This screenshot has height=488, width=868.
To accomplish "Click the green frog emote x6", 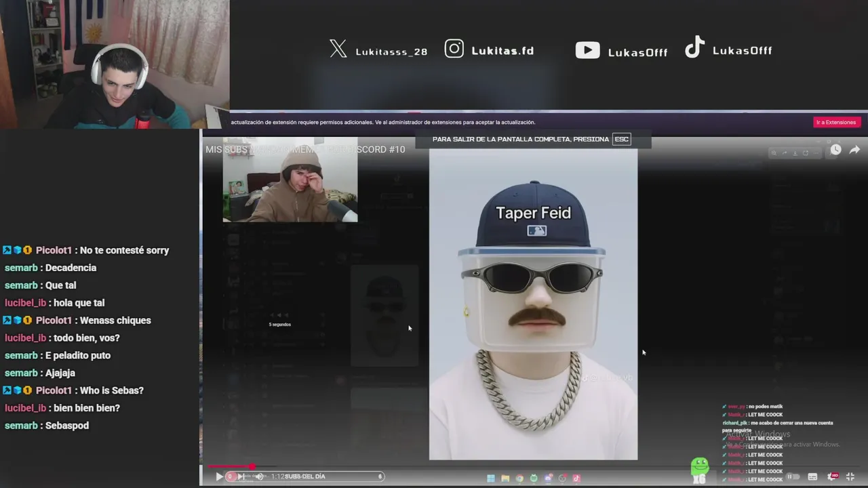I will pos(699,470).
